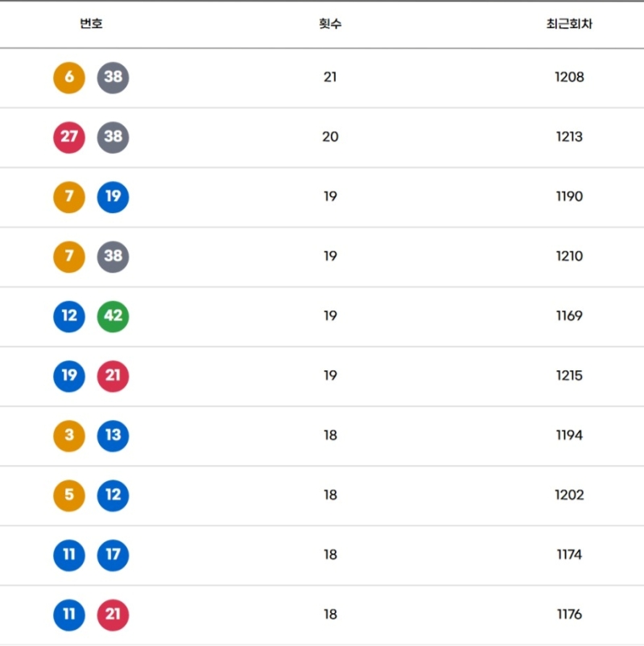The image size is (644, 646).
Task: Click the blue number 17 ball
Action: 114,554
